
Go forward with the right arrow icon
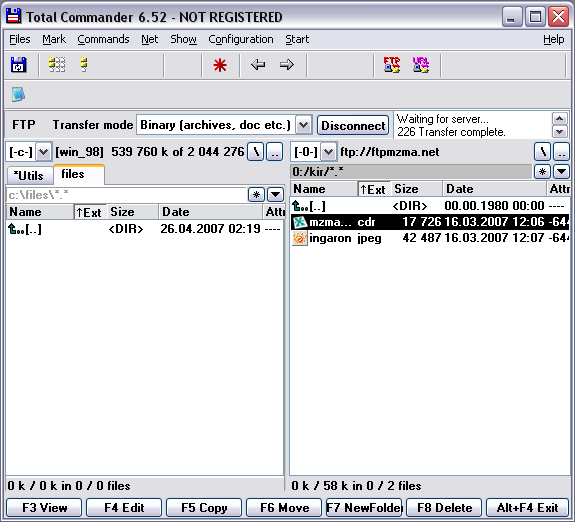click(x=286, y=65)
